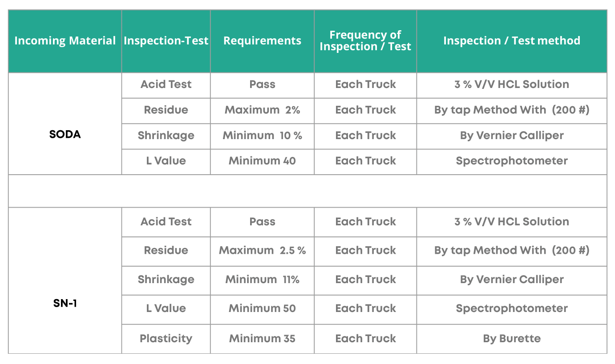
Task: Click the empty separator row between materials
Action: (307, 191)
